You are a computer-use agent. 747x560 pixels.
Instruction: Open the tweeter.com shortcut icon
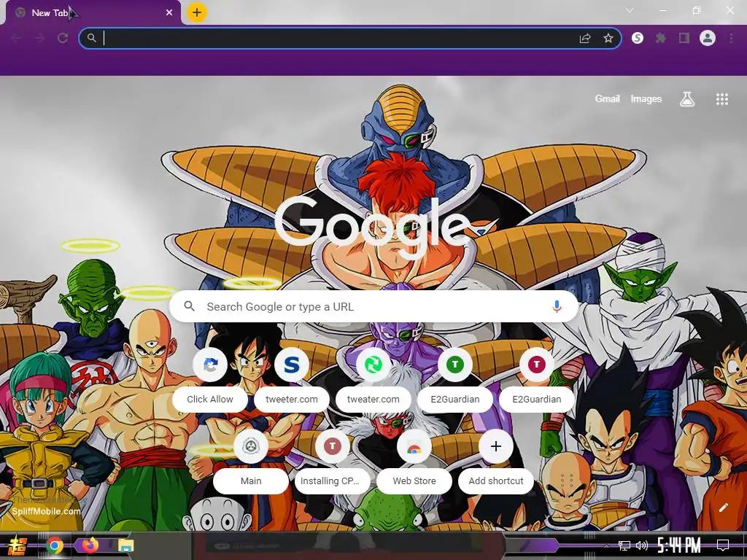292,365
